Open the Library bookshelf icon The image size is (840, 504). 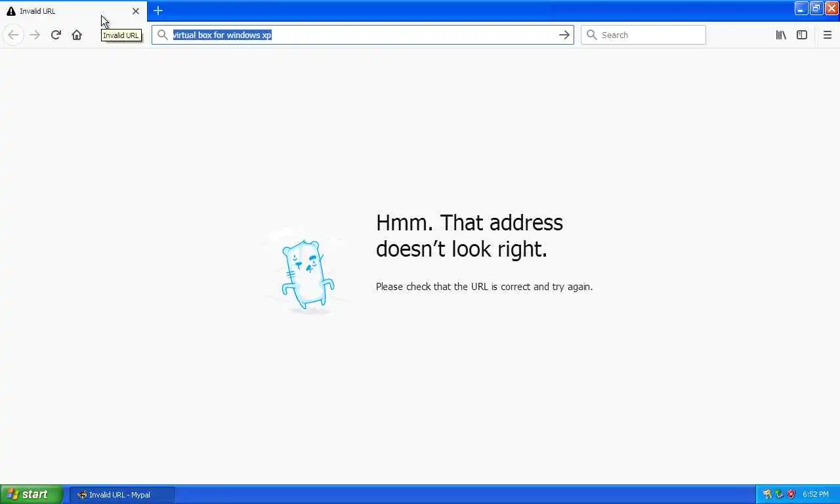pos(781,35)
